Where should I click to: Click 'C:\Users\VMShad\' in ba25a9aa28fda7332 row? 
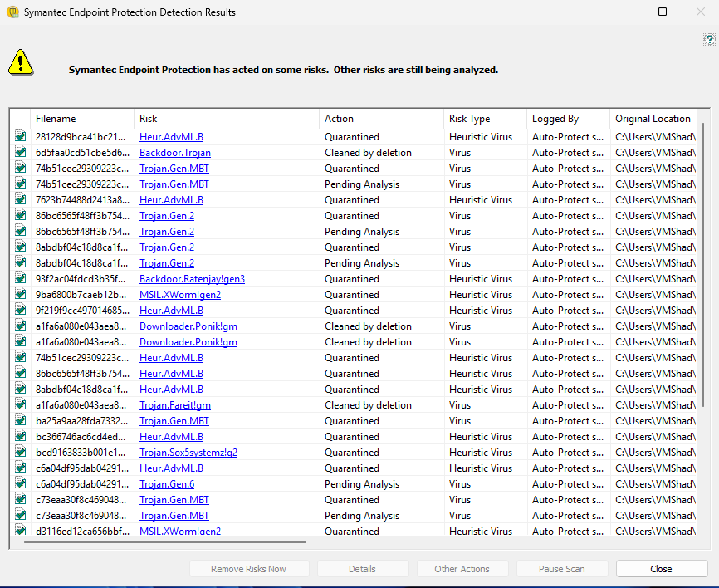click(655, 420)
